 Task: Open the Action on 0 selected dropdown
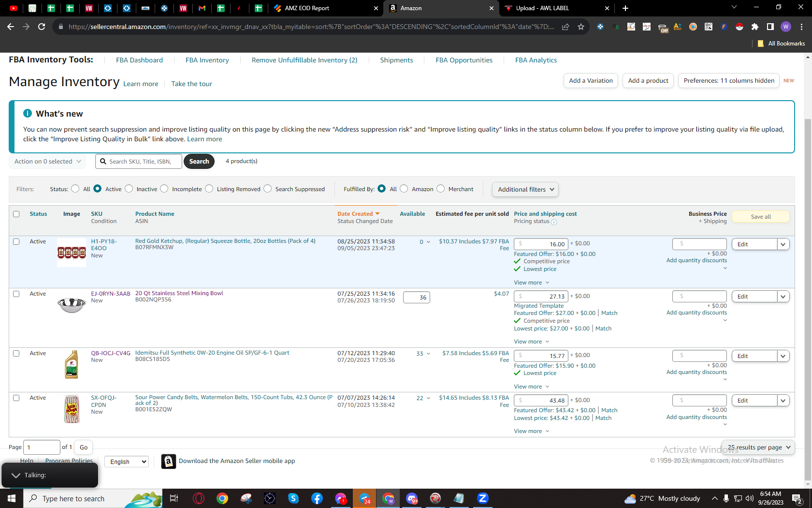(47, 162)
